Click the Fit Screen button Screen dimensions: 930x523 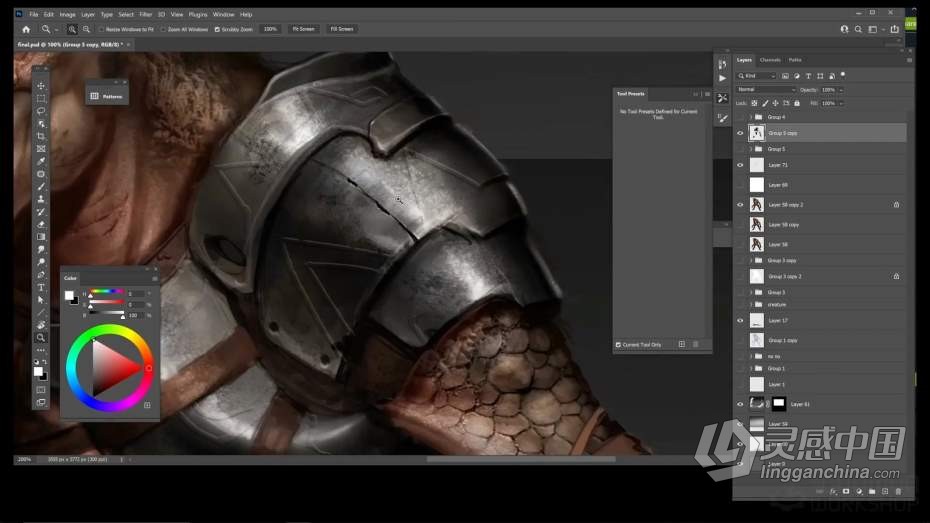pos(303,28)
